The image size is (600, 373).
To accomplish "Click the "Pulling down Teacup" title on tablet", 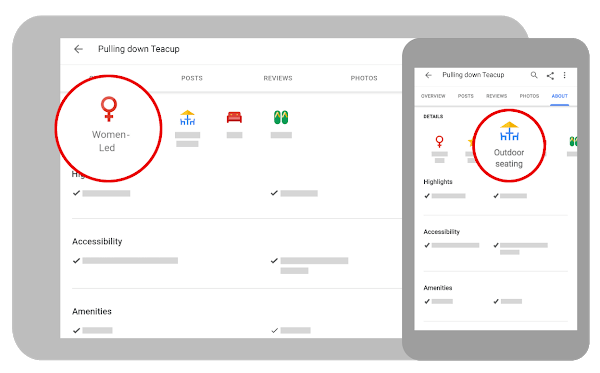I will point(139,49).
